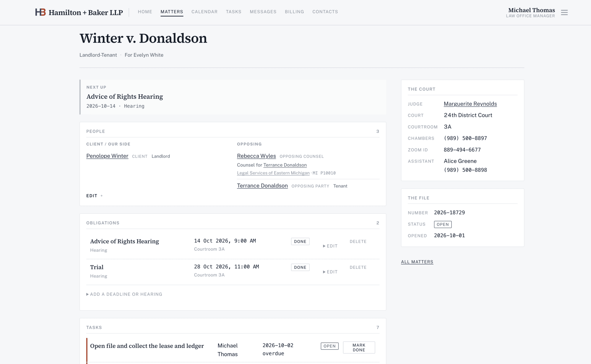Screen dimensions: 591x364
Task: Click assistant phone (989) 500-8898
Action: click(465, 170)
